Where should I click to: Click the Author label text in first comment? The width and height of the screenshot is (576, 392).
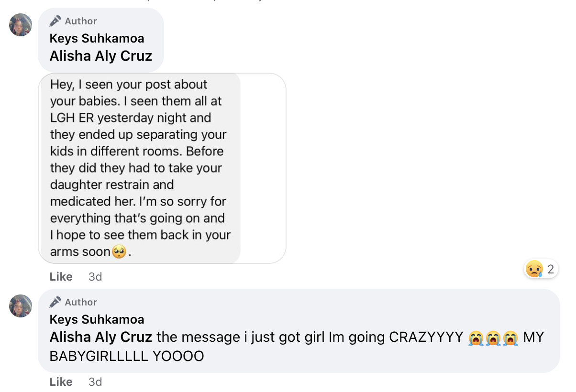(81, 21)
